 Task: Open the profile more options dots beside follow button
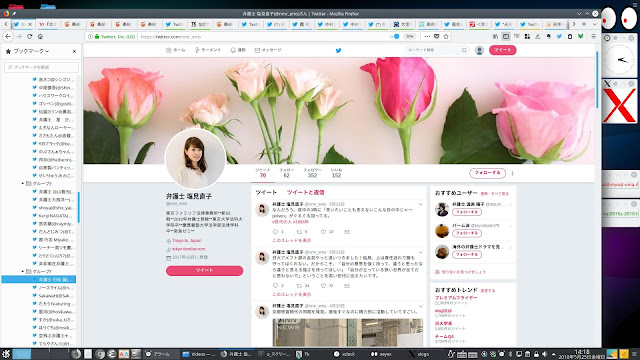click(x=512, y=173)
